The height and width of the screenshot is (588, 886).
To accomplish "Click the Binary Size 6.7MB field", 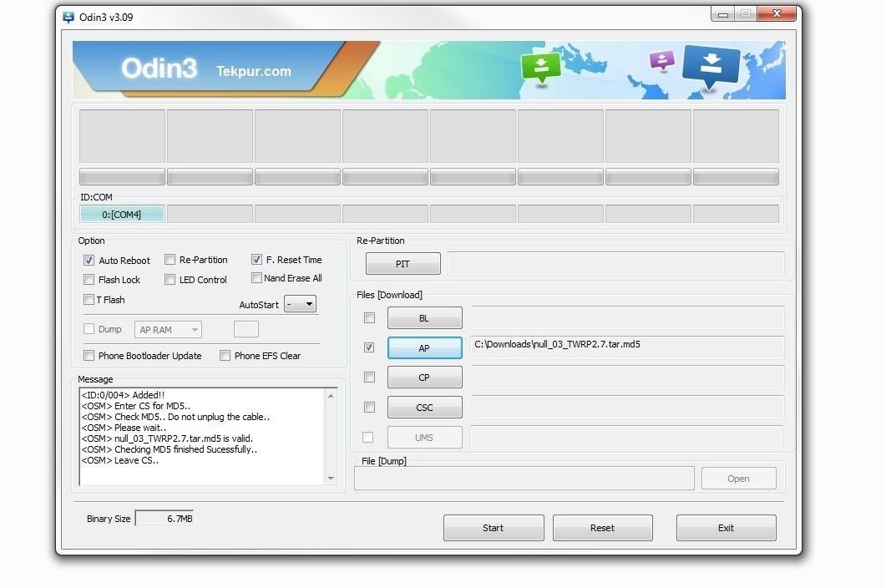I will pos(165,519).
